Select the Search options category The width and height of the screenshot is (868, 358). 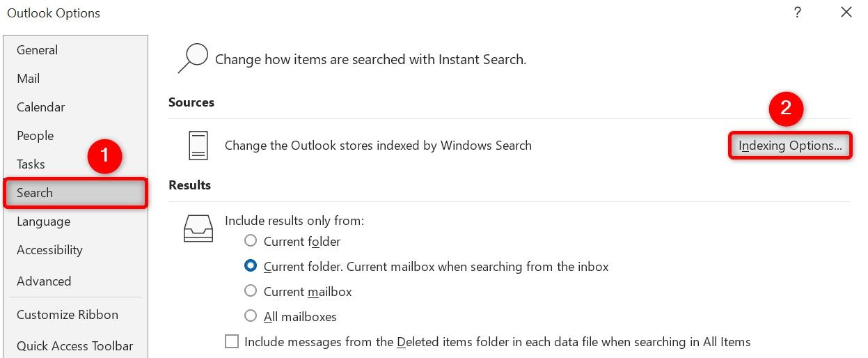(35, 193)
